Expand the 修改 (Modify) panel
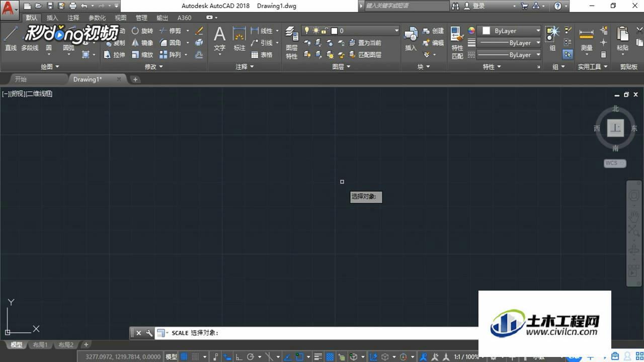The width and height of the screenshot is (644, 362). (x=154, y=66)
